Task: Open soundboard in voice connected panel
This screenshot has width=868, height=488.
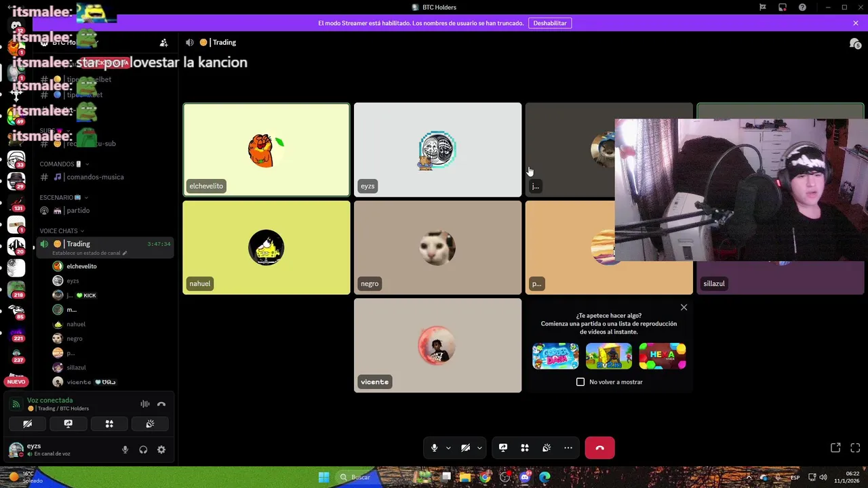Action: (150, 424)
